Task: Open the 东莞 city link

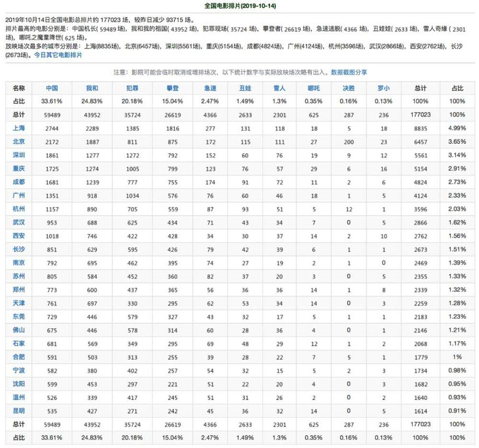Action: (18, 316)
